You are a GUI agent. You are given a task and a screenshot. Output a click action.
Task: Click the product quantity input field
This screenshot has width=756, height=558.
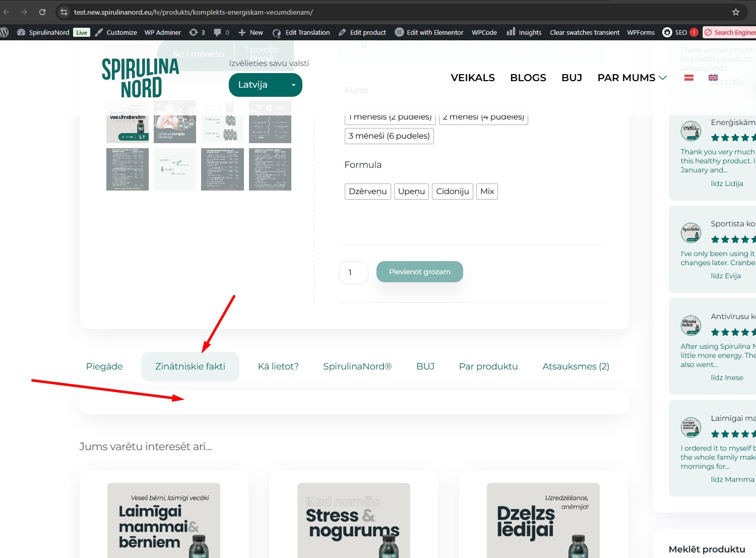click(353, 273)
